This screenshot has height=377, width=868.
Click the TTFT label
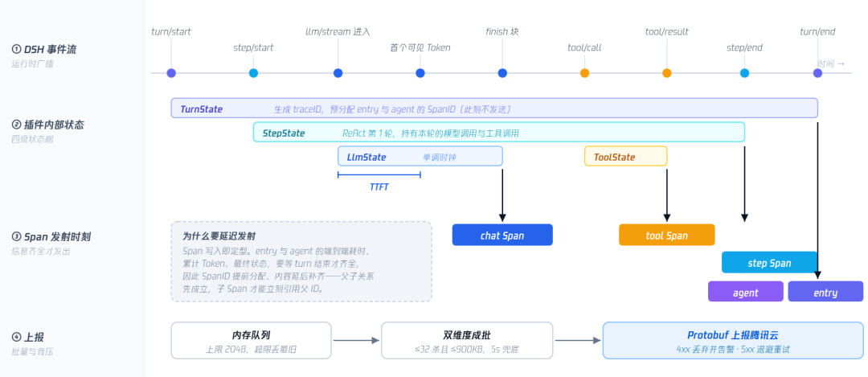(379, 187)
